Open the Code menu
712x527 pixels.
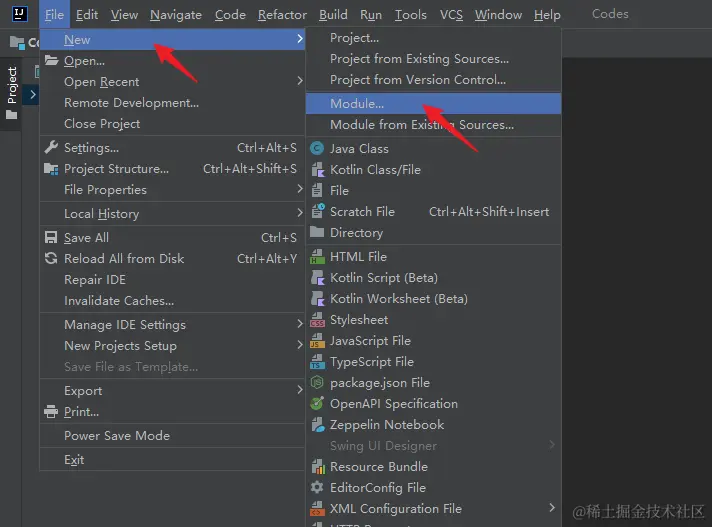pyautogui.click(x=230, y=15)
